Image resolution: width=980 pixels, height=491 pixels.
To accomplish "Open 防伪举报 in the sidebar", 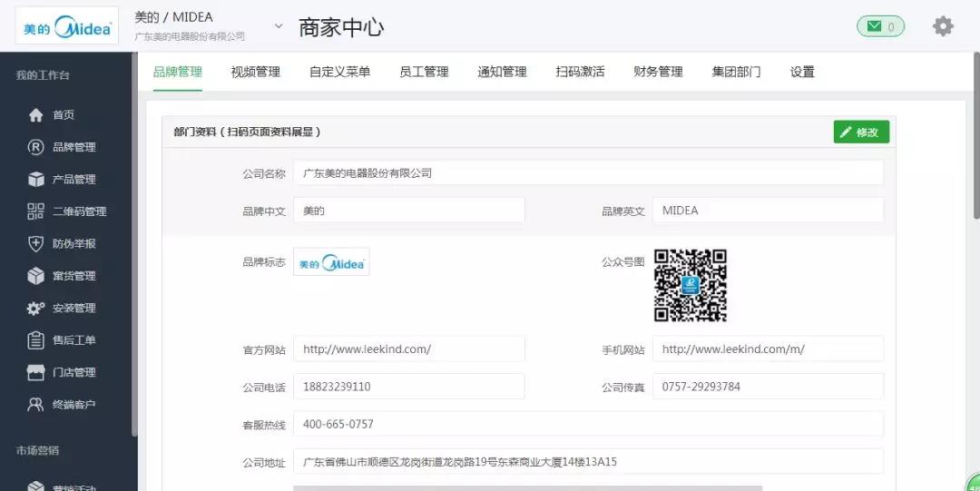I will coord(73,244).
